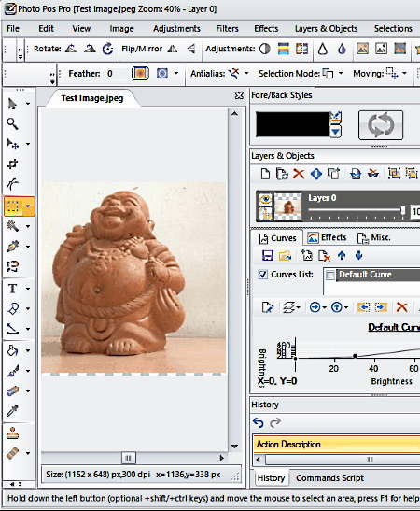420x511 pixels.
Task: Open the brightness/contrast half-circle adjustment
Action: [265, 49]
